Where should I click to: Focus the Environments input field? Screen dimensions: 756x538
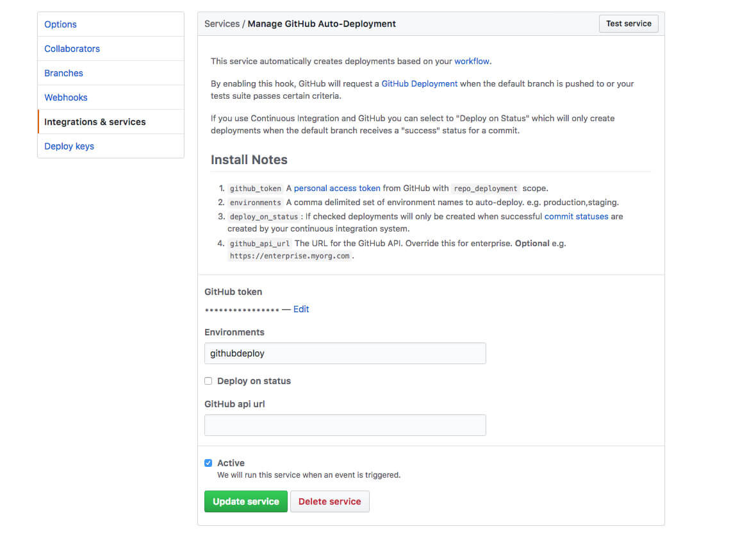(x=345, y=353)
